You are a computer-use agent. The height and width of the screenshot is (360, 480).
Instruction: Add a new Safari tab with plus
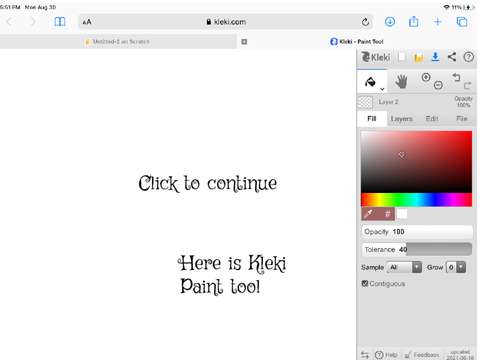[x=437, y=22]
